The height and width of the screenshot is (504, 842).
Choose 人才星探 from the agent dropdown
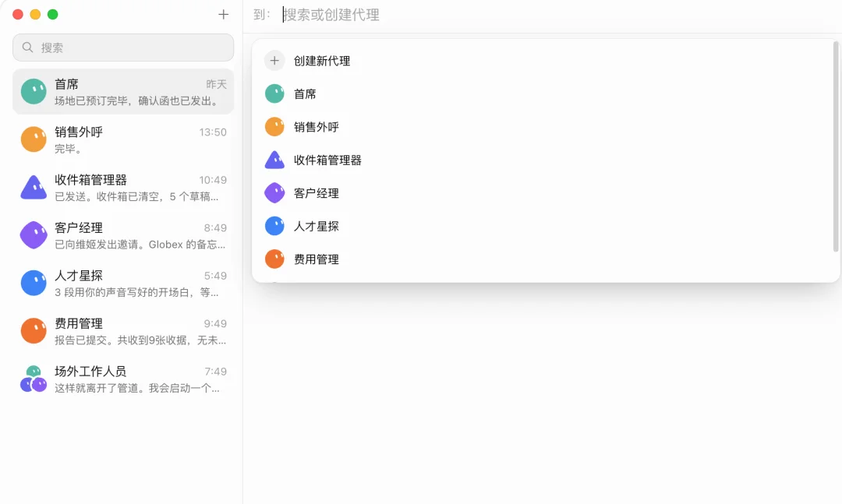click(x=543, y=227)
